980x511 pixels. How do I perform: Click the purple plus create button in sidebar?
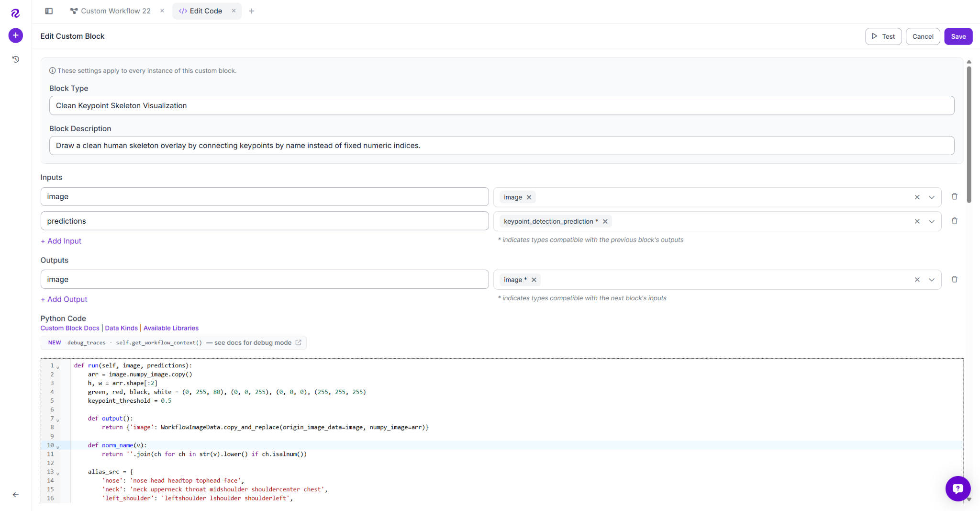pyautogui.click(x=15, y=35)
